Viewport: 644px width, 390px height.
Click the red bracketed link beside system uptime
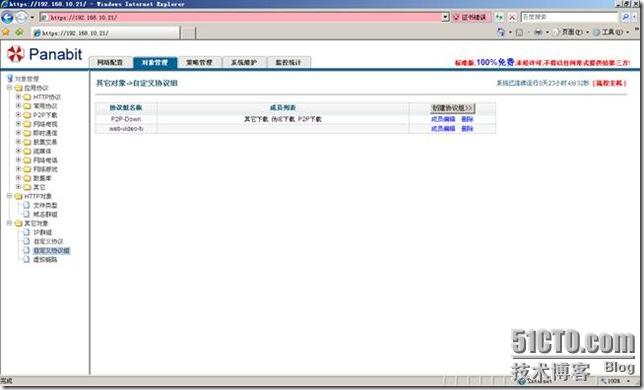(610, 83)
